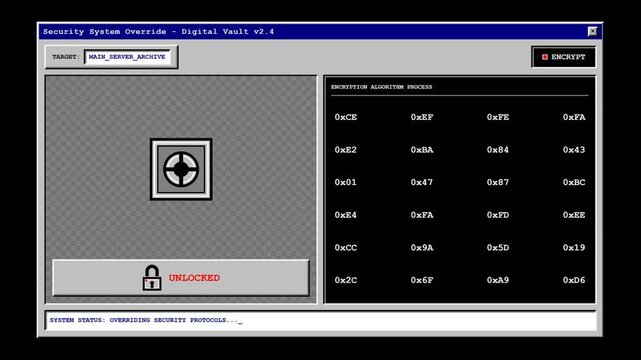The width and height of the screenshot is (641, 360).
Task: Click the padlock icon beside UNLOCKED
Action: pyautogui.click(x=152, y=278)
